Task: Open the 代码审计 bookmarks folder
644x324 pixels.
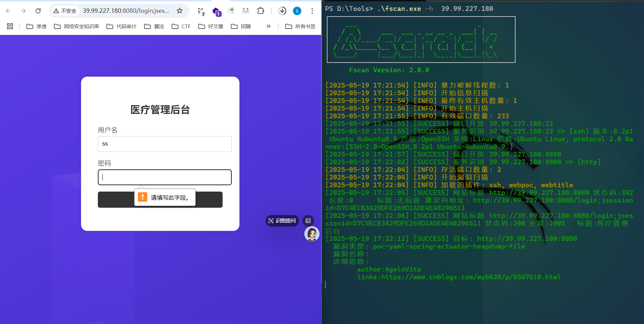Action: [121, 26]
